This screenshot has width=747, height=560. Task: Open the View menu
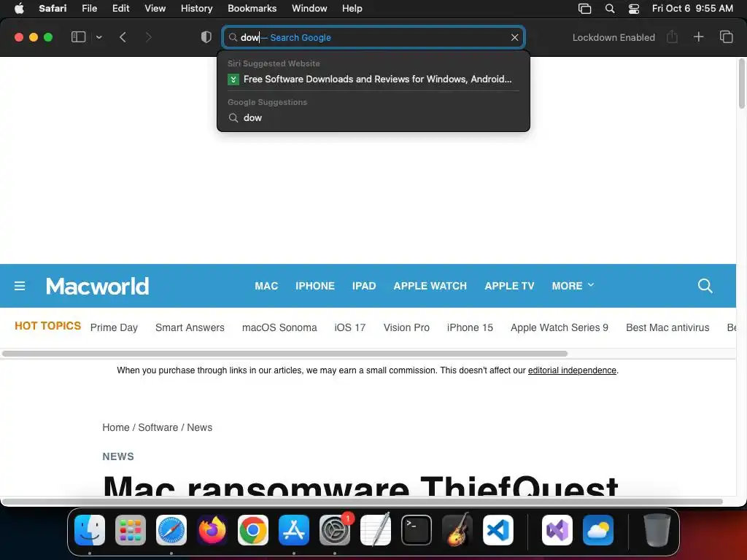coord(155,8)
